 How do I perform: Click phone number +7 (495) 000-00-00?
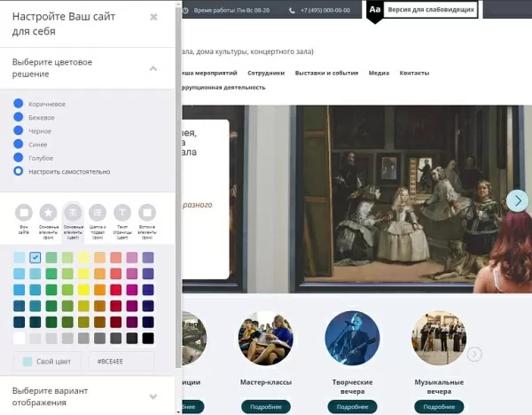pos(325,11)
